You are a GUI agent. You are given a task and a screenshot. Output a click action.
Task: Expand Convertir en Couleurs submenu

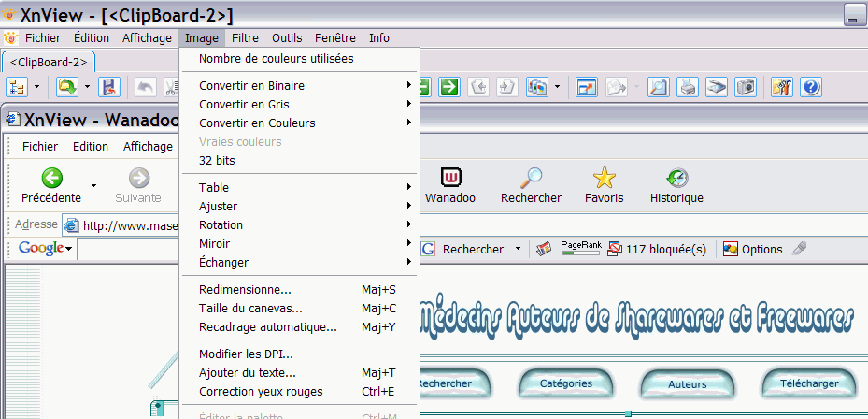click(x=300, y=123)
